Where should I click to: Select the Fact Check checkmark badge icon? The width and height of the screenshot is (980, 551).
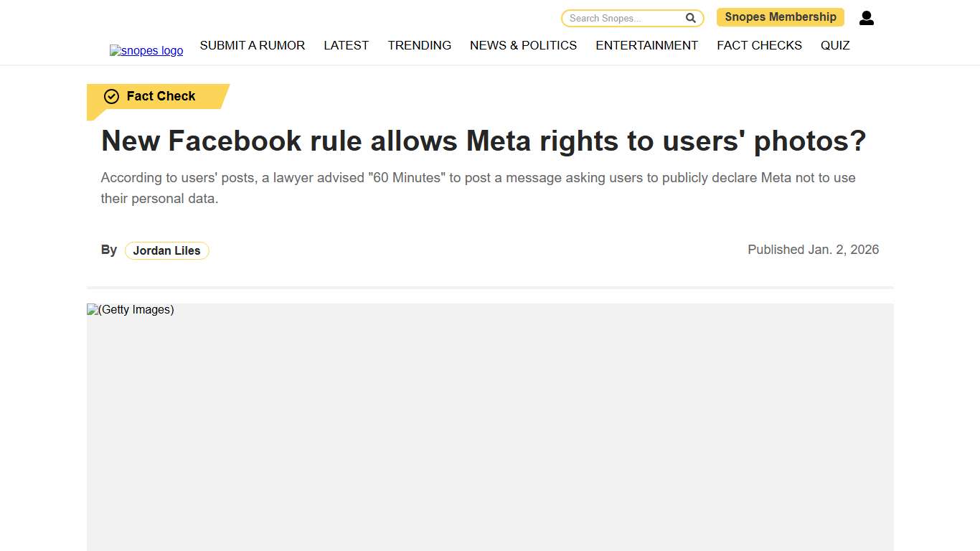pos(111,95)
